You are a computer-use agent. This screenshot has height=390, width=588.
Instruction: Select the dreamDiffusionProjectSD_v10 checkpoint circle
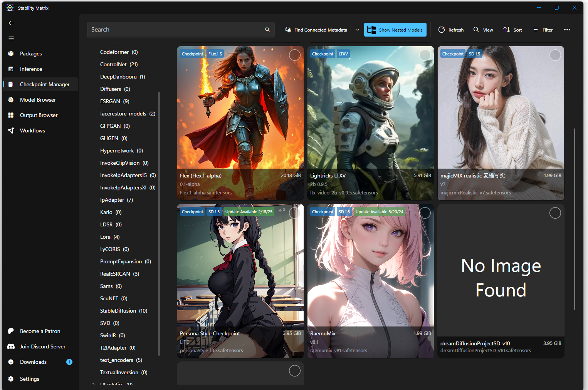[555, 213]
